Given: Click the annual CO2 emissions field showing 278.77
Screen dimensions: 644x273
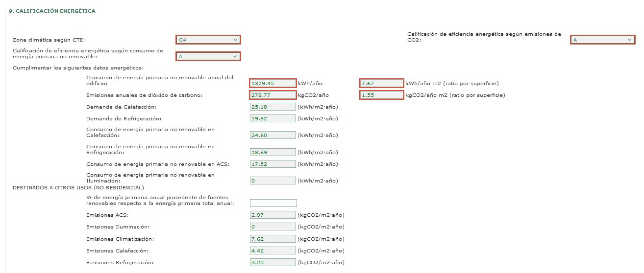Looking at the screenshot, I should point(273,95).
